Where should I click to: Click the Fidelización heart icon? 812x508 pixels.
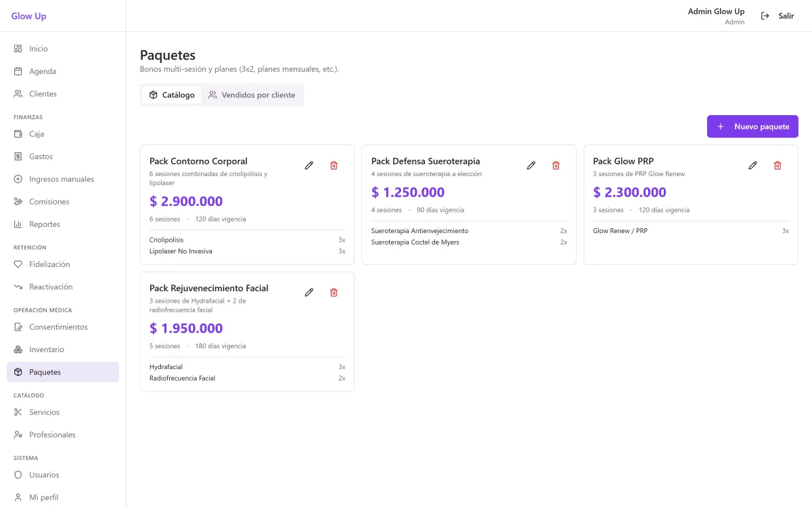coord(18,264)
